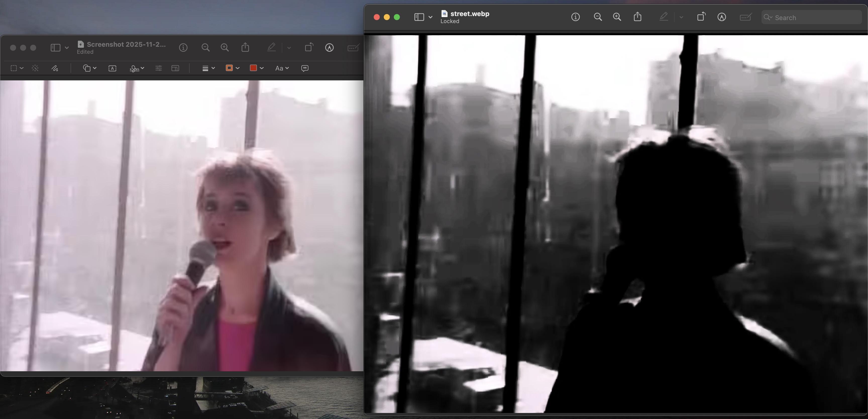Viewport: 868px width, 419px height.
Task: Rotate the street.webp image left
Action: click(701, 17)
